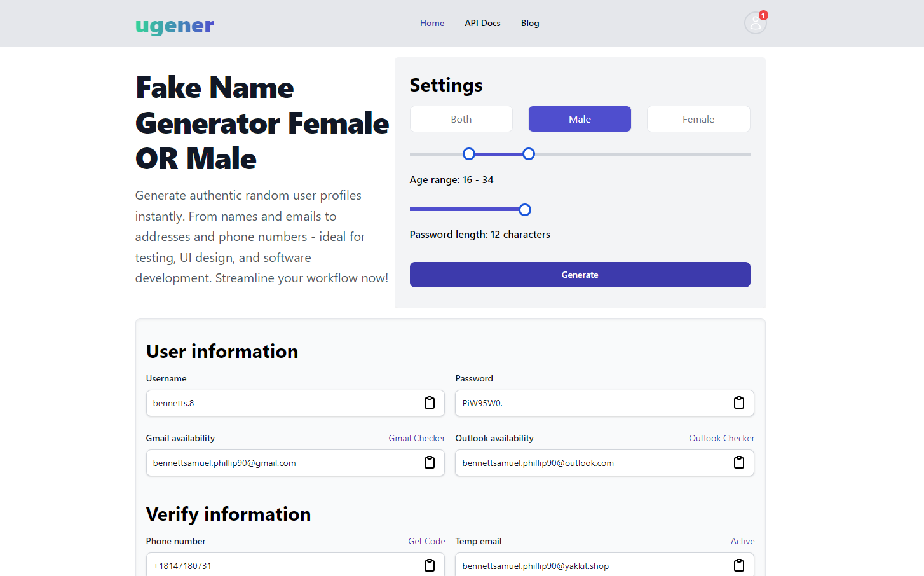The height and width of the screenshot is (576, 924).
Task: Click the password length slider handle
Action: pyautogui.click(x=525, y=210)
